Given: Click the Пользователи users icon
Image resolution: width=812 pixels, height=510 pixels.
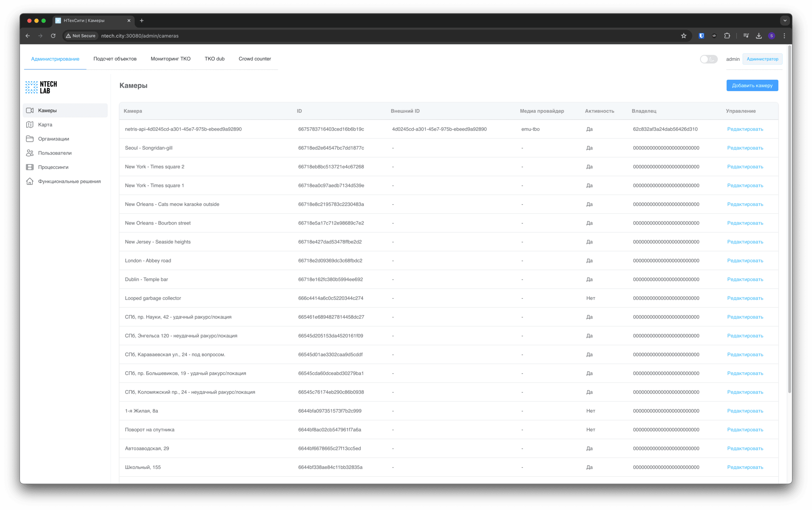Looking at the screenshot, I should (x=30, y=153).
